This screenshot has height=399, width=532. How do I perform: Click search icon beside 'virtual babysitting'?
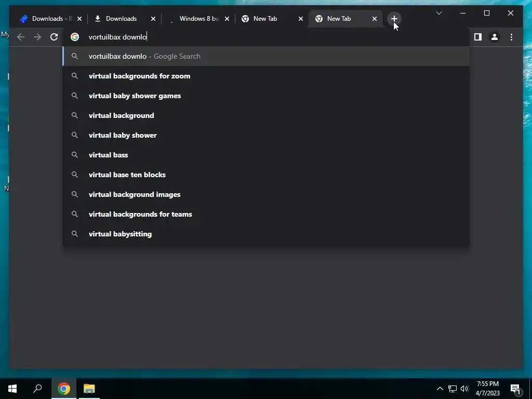(75, 234)
